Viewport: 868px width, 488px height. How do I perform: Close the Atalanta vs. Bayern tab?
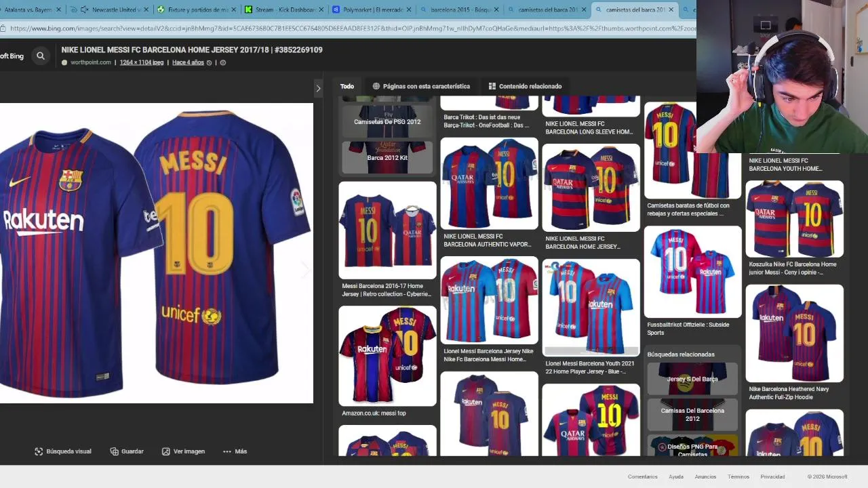[58, 9]
